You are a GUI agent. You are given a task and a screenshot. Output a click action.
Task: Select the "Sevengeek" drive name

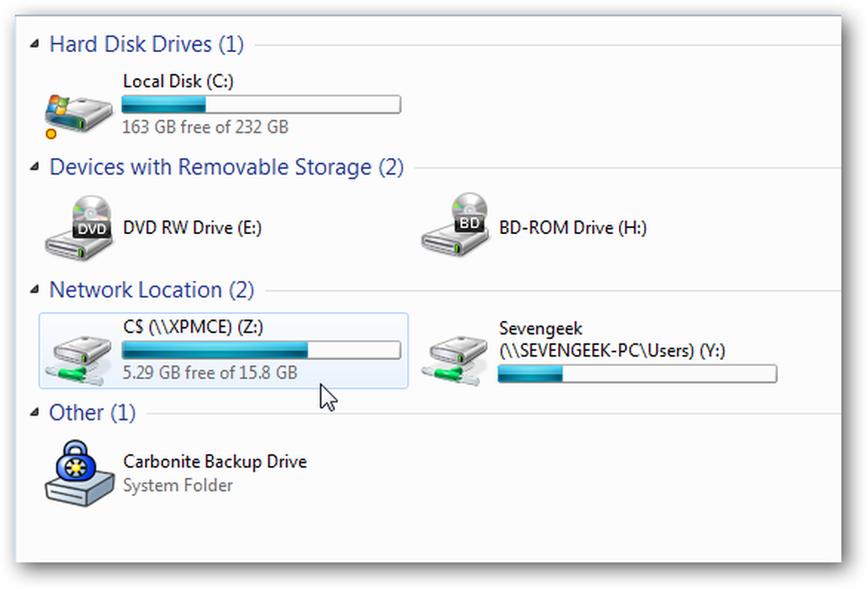tap(540, 329)
